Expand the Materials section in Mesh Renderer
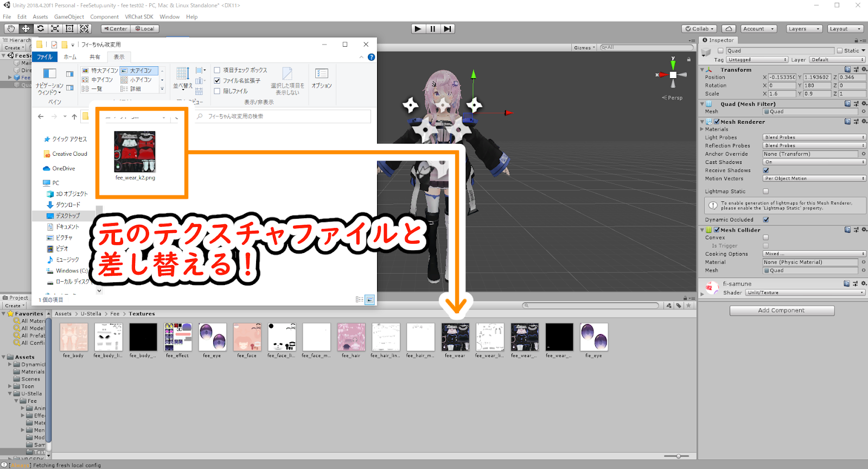Viewport: 868px width, 469px height. click(702, 129)
